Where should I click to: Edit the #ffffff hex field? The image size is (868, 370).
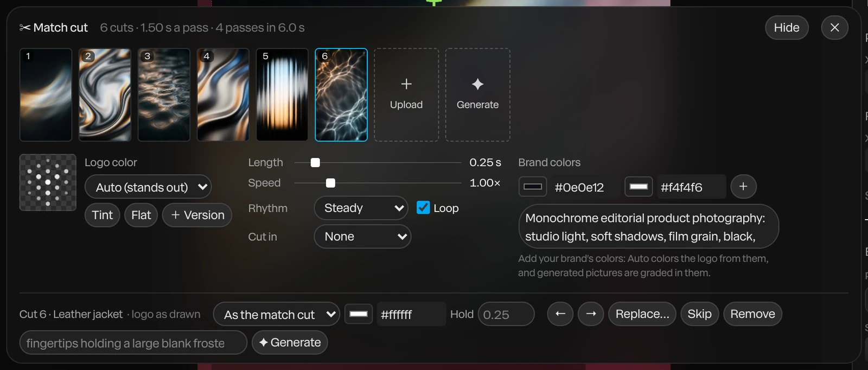(x=411, y=314)
